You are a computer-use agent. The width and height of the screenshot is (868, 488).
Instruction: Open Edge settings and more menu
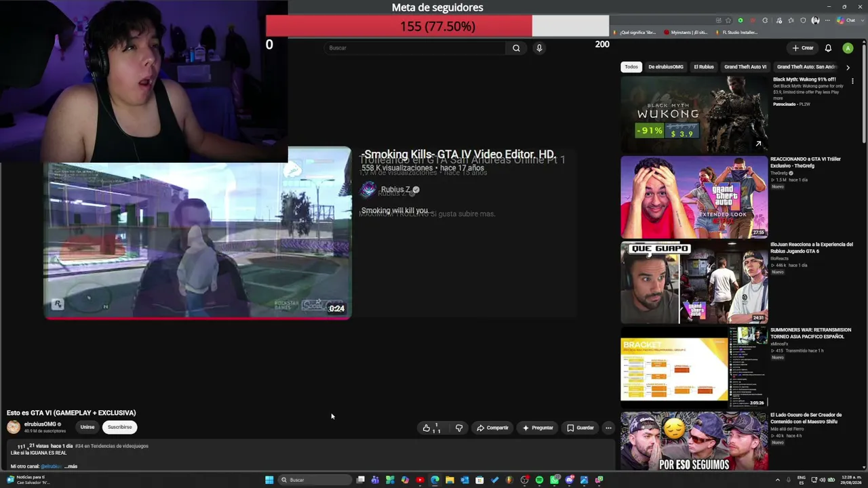click(x=827, y=20)
